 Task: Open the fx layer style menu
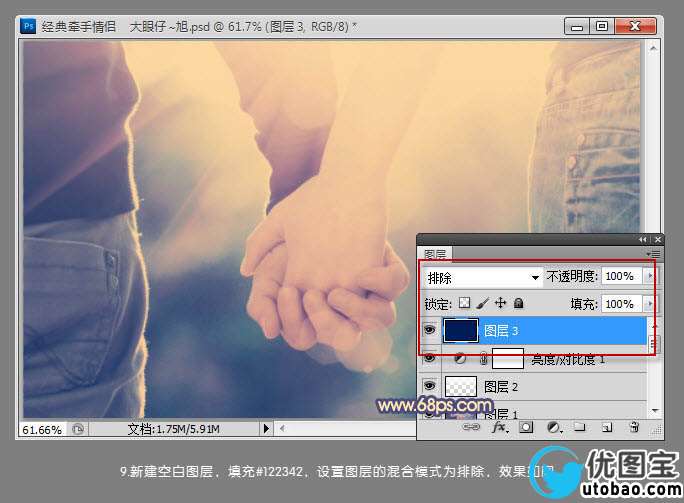tap(499, 427)
